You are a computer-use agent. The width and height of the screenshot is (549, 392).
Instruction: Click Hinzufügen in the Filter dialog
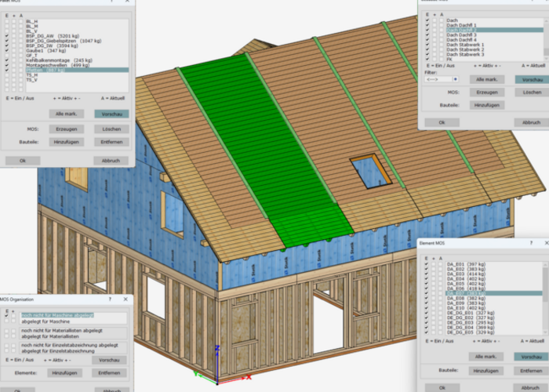coord(487,105)
